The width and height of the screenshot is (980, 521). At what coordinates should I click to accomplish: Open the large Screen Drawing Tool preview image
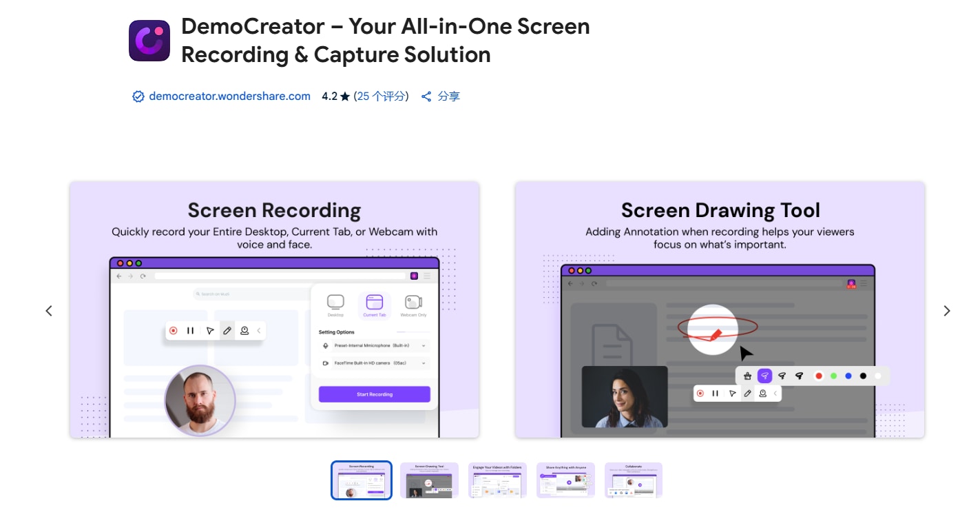[x=720, y=309]
